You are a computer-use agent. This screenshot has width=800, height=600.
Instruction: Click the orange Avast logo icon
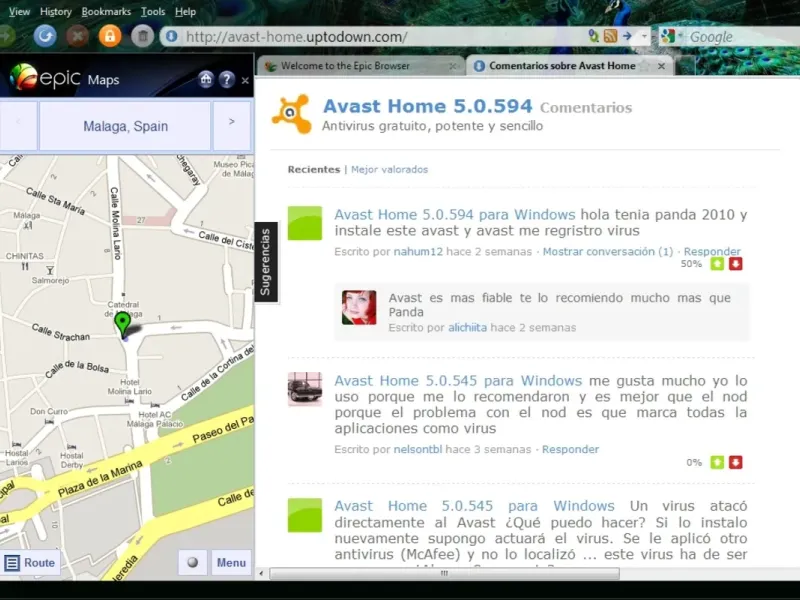[291, 114]
